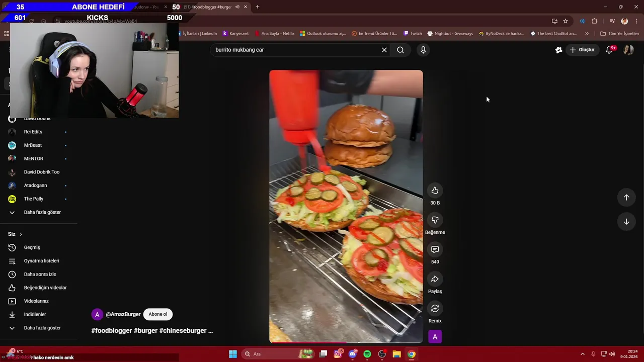Expand the Siz section chevron
Image resolution: width=644 pixels, height=362 pixels.
click(x=21, y=234)
